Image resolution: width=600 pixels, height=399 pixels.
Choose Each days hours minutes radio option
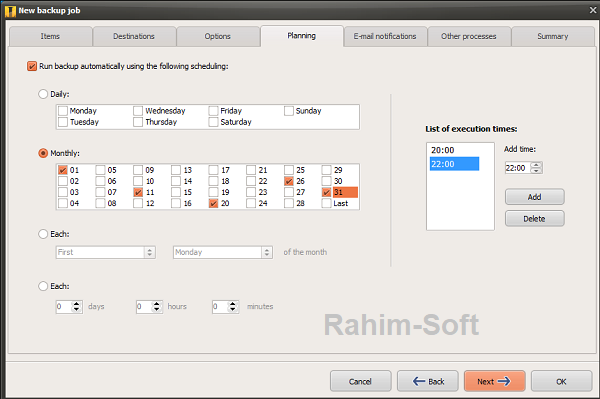point(43,286)
